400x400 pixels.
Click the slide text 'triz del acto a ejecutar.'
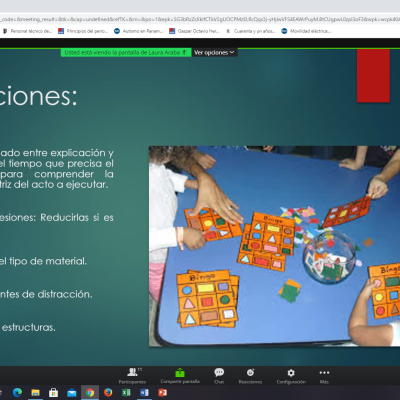pyautogui.click(x=54, y=184)
